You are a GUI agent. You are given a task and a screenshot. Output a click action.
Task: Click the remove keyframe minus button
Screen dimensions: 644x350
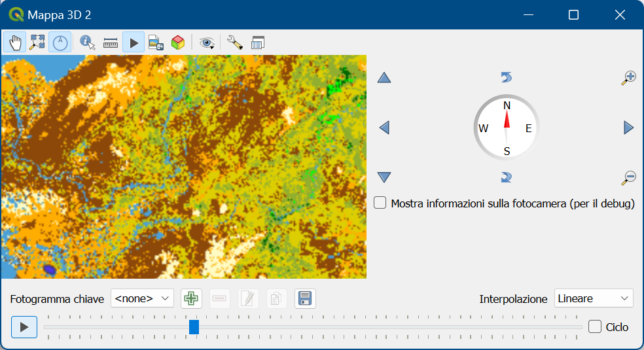click(x=219, y=298)
